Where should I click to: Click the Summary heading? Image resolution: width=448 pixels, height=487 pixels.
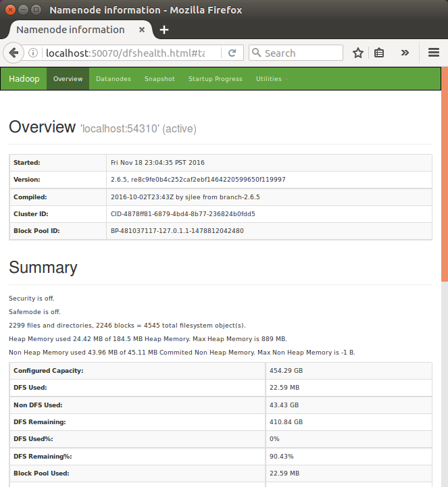point(43,267)
